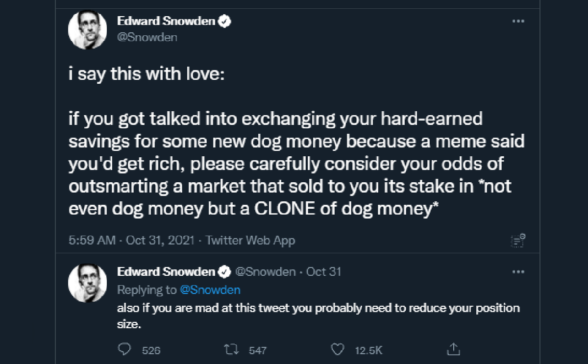Retweet the reply tweet
The height and width of the screenshot is (364, 588).
click(230, 349)
